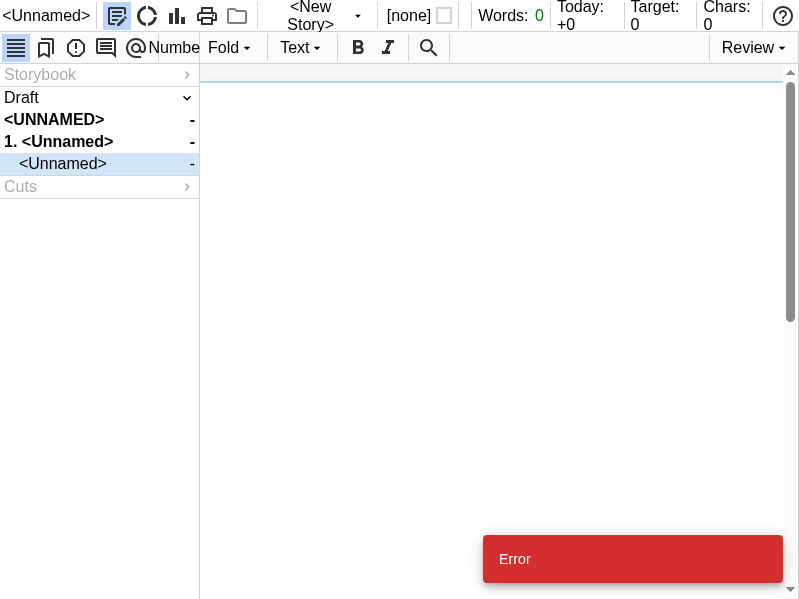This screenshot has height=599, width=799.
Task: Click the Numbers toggle label in the sidebar
Action: (174, 47)
